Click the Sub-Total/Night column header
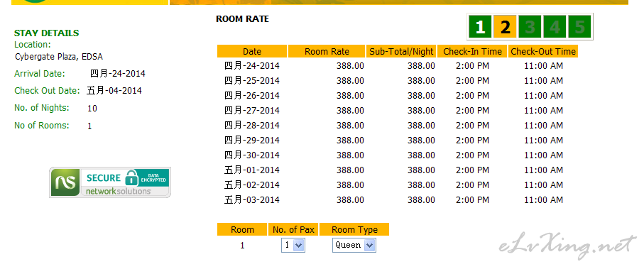The height and width of the screenshot is (269, 644). tap(401, 51)
